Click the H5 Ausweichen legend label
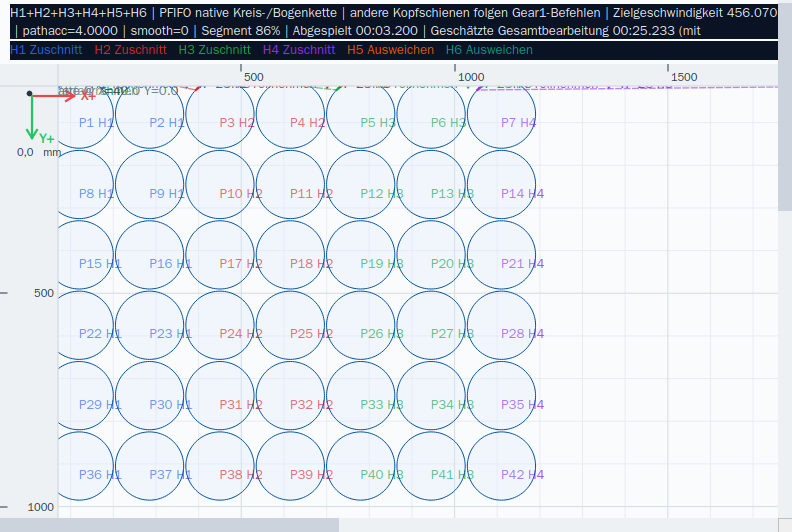Viewport: 792px width, 532px height. pyautogui.click(x=390, y=50)
